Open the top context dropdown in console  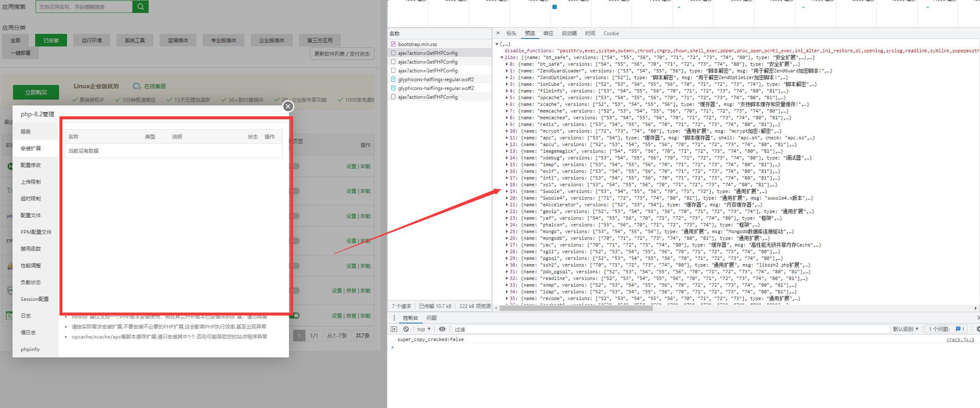pos(424,329)
